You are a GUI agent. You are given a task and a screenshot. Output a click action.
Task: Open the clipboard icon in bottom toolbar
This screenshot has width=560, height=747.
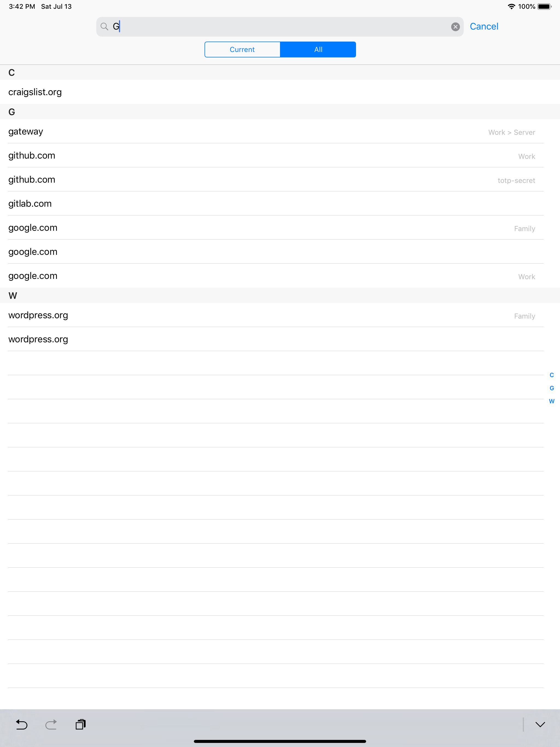(x=80, y=724)
